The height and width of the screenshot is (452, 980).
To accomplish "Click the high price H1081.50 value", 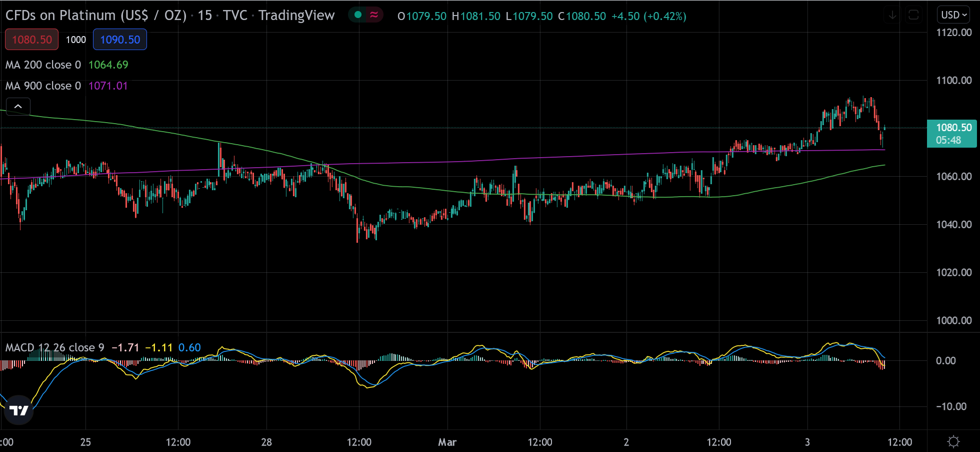I will [x=476, y=16].
